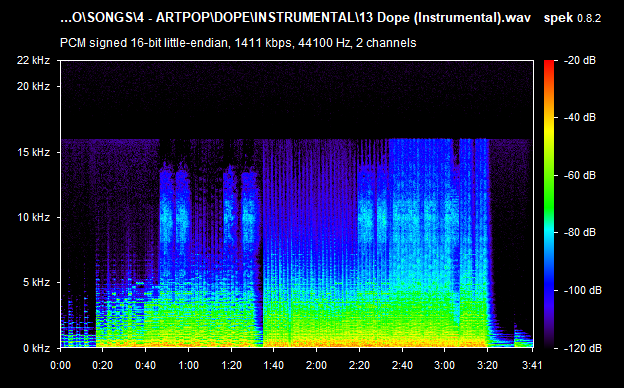Click the -80 dB legend label

tap(580, 232)
